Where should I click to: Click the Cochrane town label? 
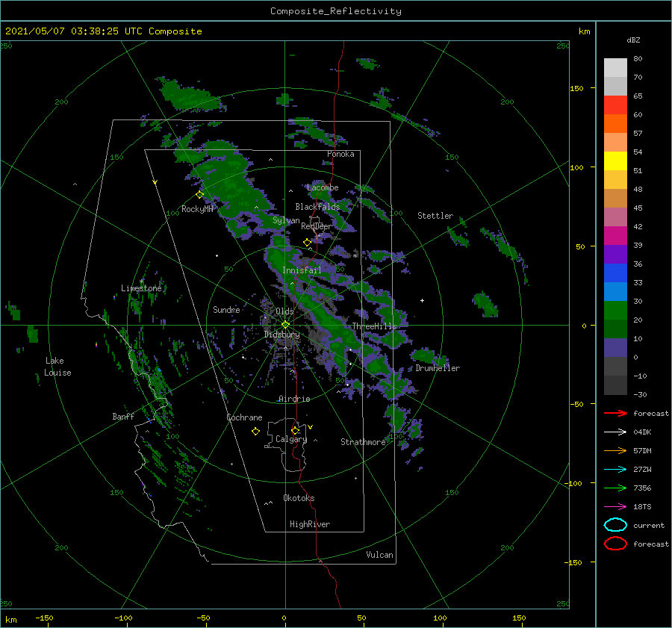(x=244, y=417)
